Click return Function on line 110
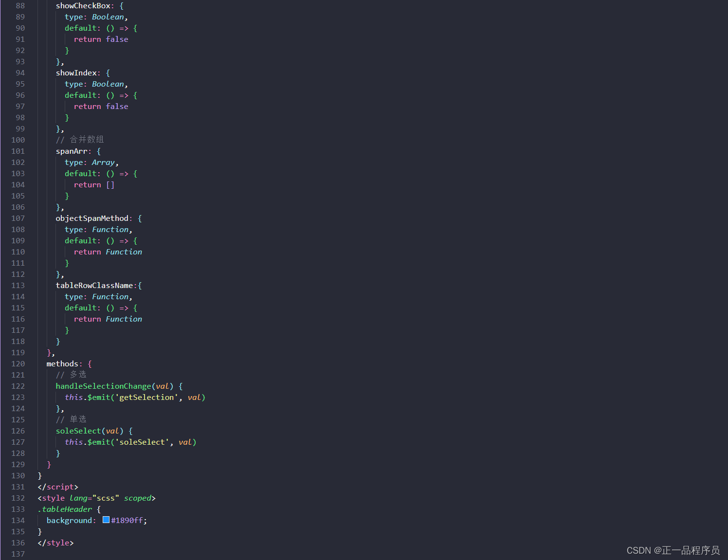The image size is (728, 560). (x=108, y=252)
